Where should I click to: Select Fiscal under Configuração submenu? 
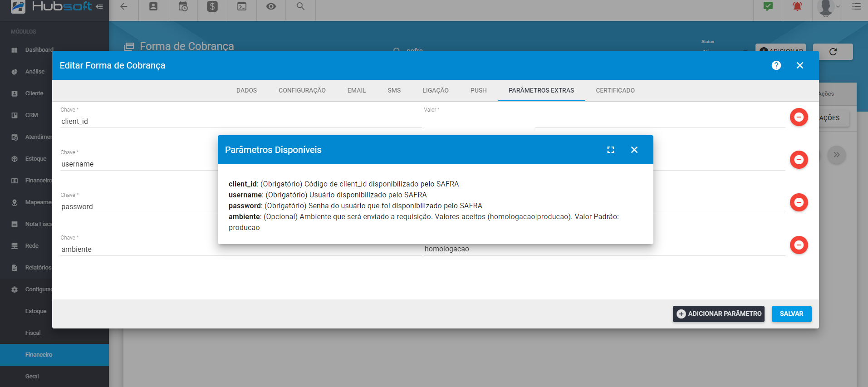point(33,333)
